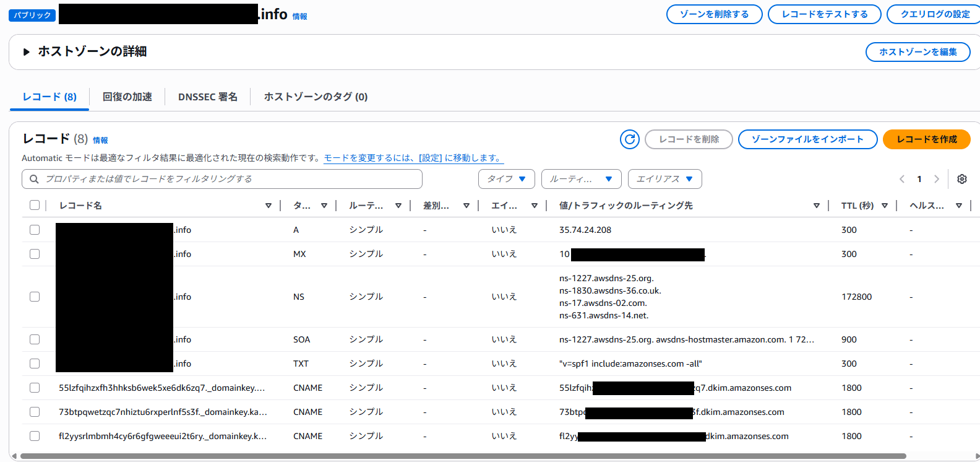Open the table settings gear icon

(961, 179)
